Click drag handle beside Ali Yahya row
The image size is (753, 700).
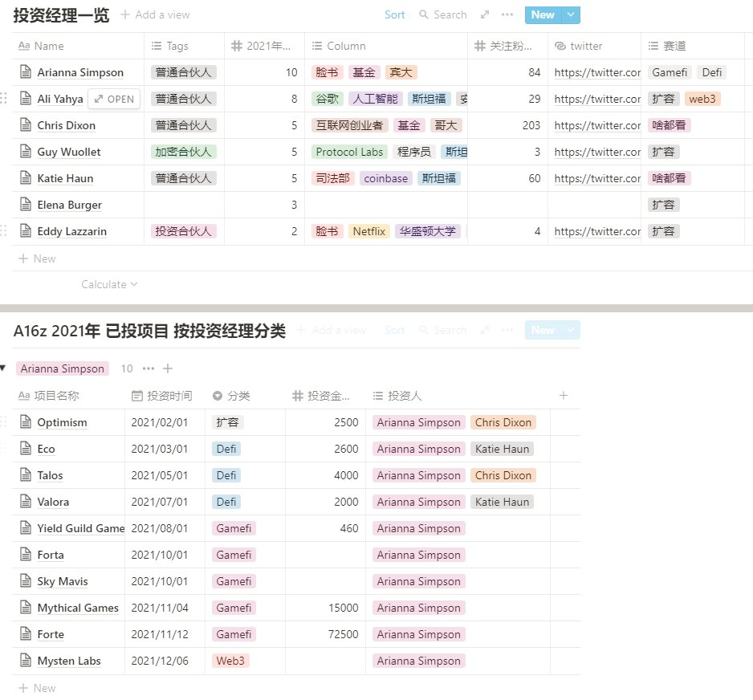pyautogui.click(x=3, y=99)
